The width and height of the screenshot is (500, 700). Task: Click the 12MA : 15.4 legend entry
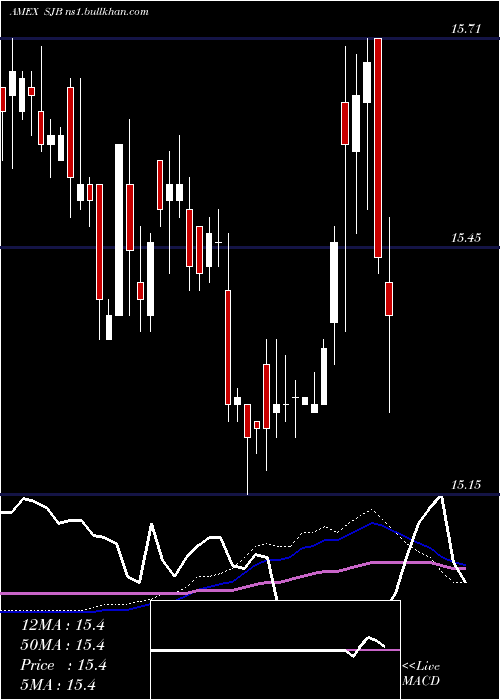click(x=63, y=625)
